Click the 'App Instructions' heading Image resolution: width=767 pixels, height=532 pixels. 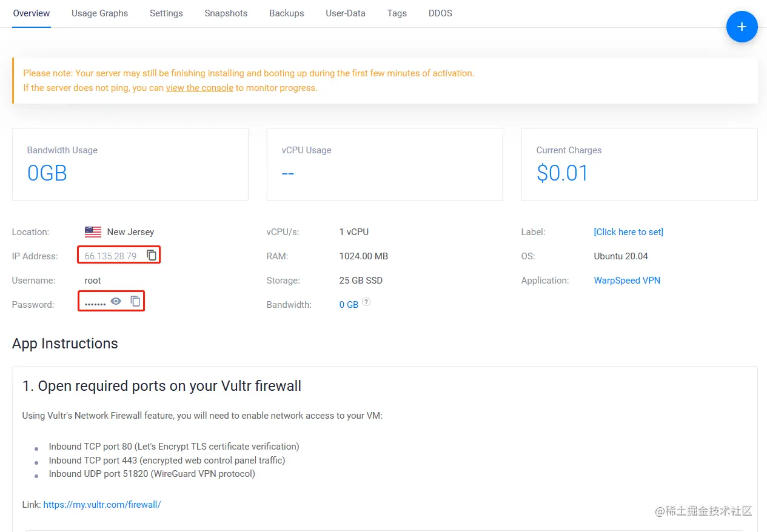coord(65,344)
